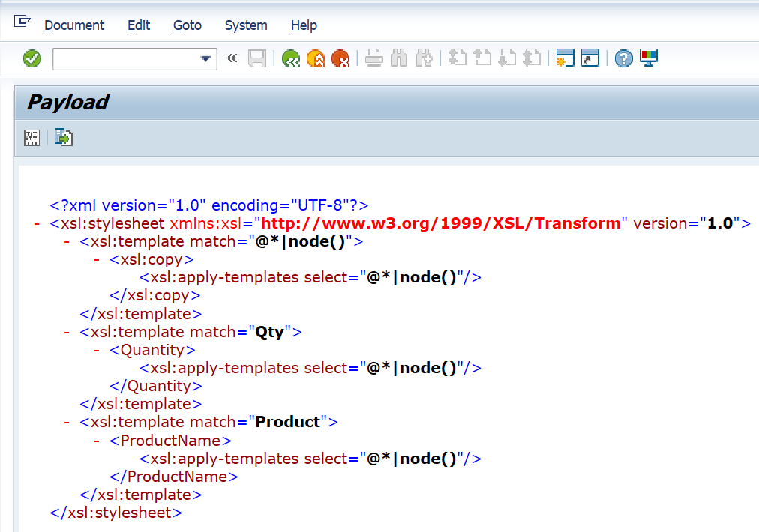The image size is (759, 532).
Task: Click inside the transaction command input field
Action: click(124, 58)
